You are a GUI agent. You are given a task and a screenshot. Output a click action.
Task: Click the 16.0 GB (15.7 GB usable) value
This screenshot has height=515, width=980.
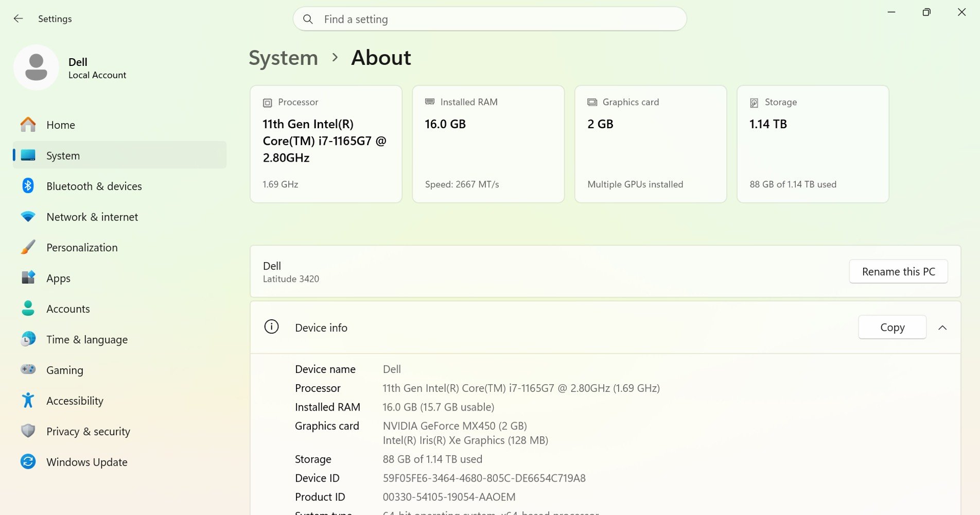(x=438, y=407)
